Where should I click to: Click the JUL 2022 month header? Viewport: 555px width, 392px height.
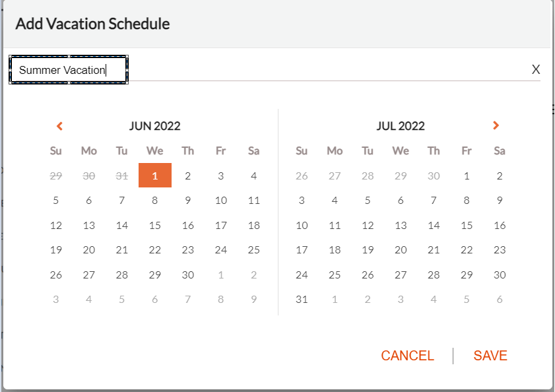(x=401, y=126)
